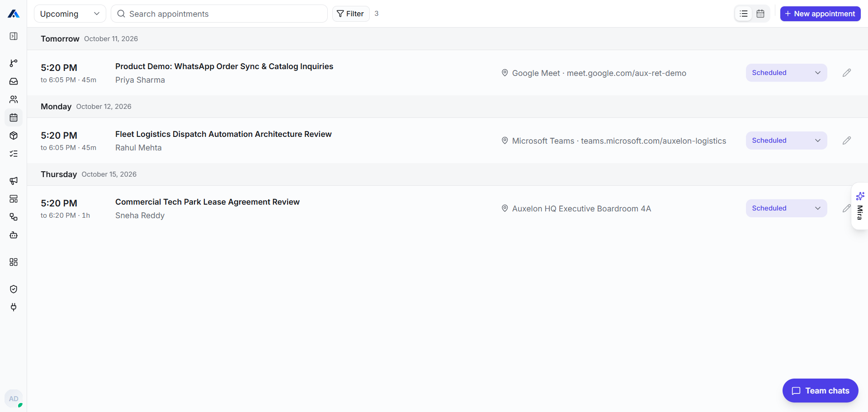Image resolution: width=868 pixels, height=412 pixels.
Task: Open the task checklist icon in sidebar
Action: click(14, 154)
